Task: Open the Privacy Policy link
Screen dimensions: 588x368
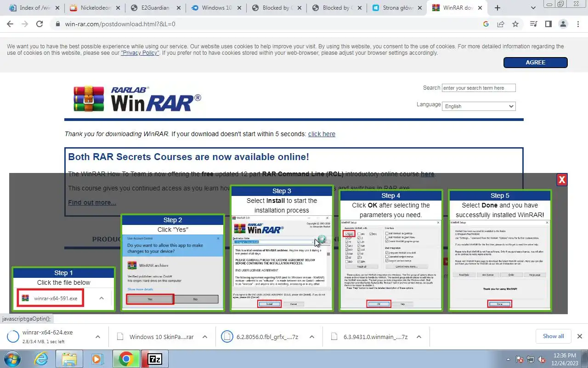Action: [140, 53]
